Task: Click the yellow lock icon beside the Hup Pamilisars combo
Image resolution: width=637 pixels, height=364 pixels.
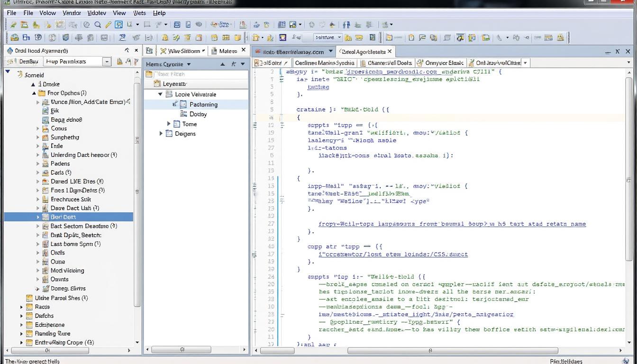Action: pyautogui.click(x=119, y=61)
